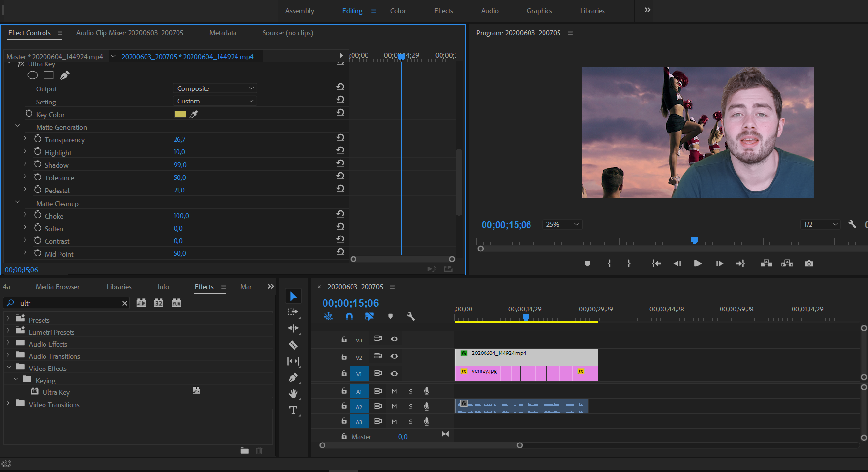This screenshot has width=868, height=472.
Task: Toggle animation stopwatch for Pedestal
Action: click(x=38, y=190)
